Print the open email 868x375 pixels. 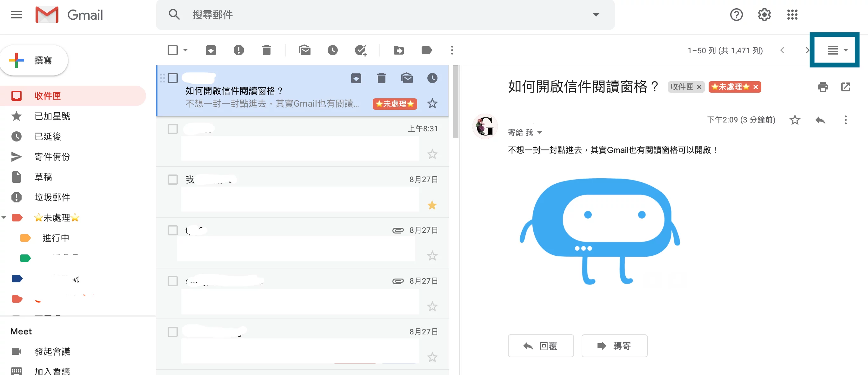click(823, 87)
